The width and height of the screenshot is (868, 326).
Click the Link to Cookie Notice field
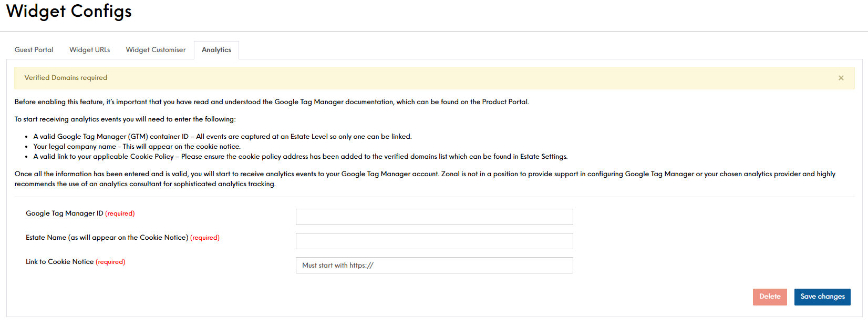[434, 265]
